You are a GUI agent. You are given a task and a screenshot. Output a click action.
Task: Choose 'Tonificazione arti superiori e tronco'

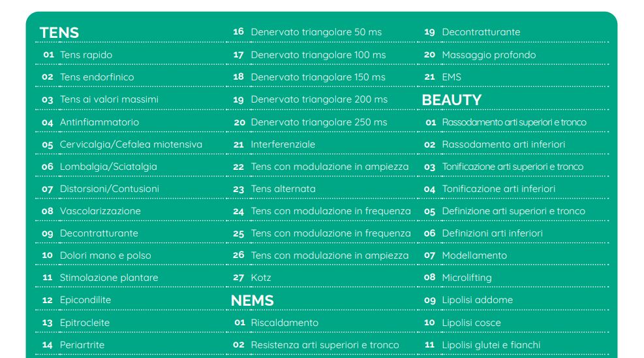pos(514,167)
